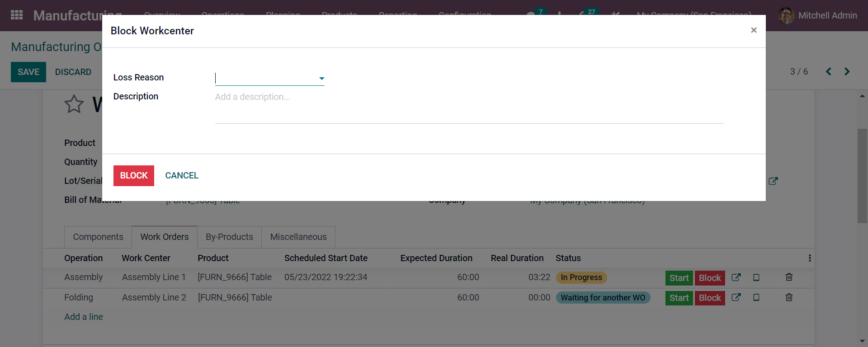The image size is (868, 347).
Task: Open the apps grid menu icon
Action: 17,15
